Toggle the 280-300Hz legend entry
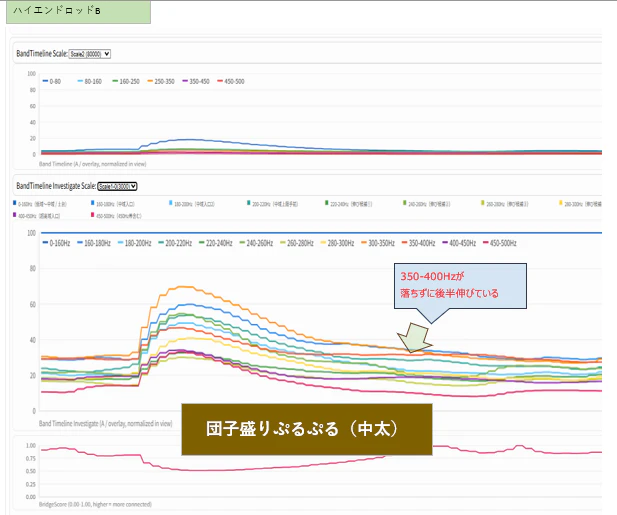 click(x=337, y=243)
